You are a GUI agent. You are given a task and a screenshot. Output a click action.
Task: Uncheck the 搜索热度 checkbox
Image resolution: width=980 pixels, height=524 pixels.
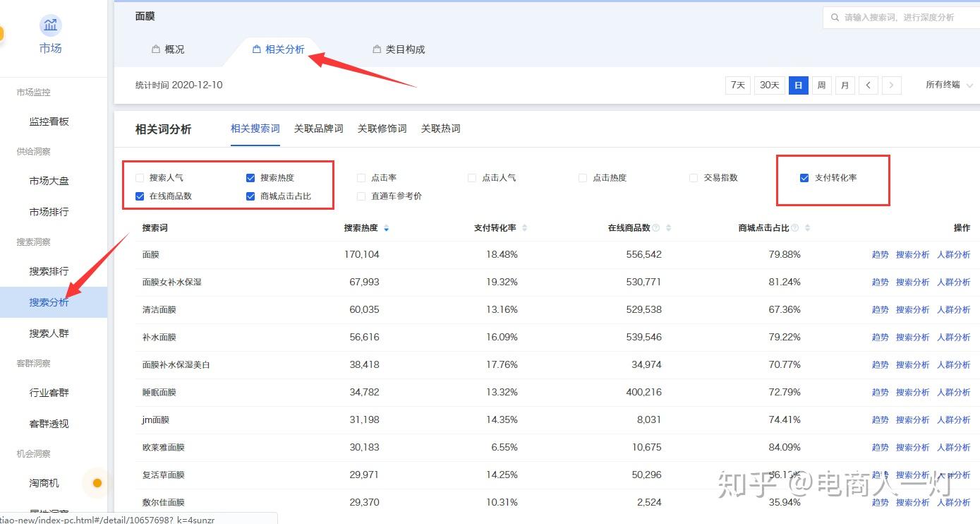[x=250, y=178]
